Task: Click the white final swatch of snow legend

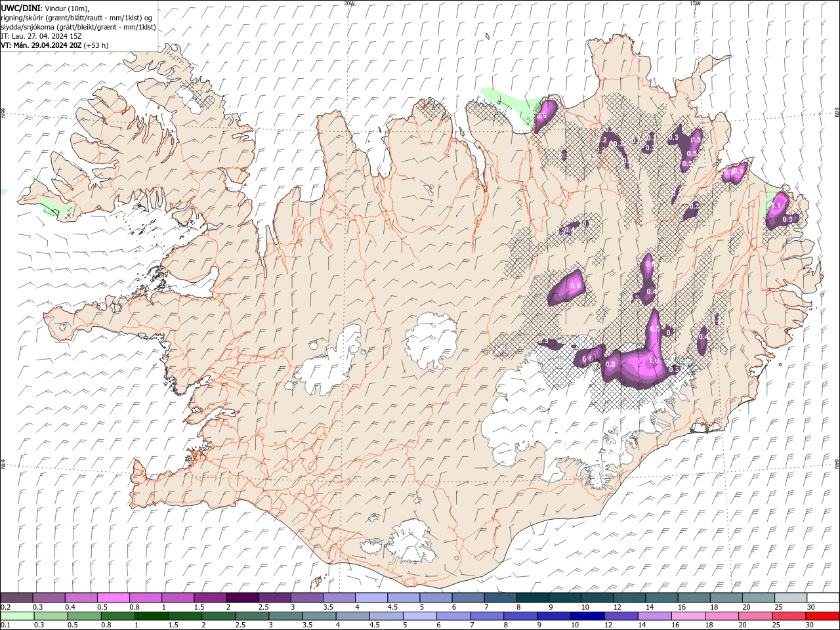Action: point(823,598)
